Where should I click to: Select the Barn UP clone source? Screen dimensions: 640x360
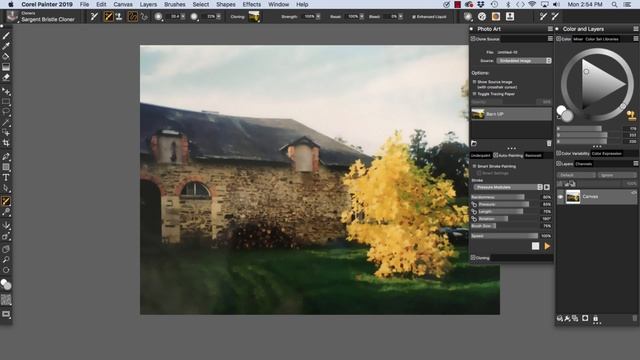click(x=511, y=114)
